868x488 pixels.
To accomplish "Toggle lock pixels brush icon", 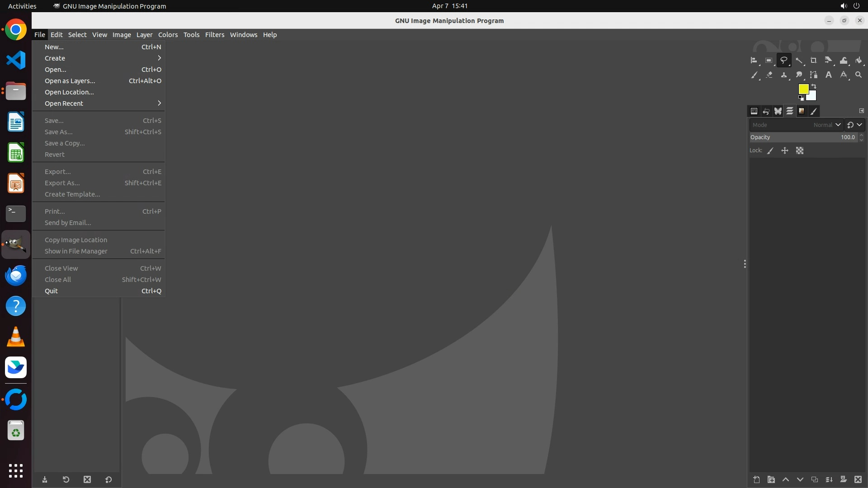I will coord(770,151).
